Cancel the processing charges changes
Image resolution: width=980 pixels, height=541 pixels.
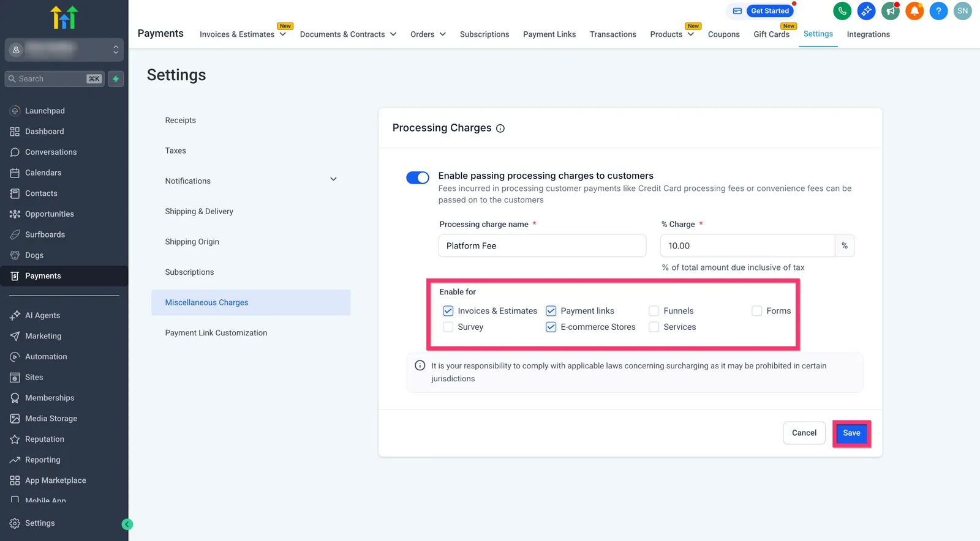tap(804, 433)
